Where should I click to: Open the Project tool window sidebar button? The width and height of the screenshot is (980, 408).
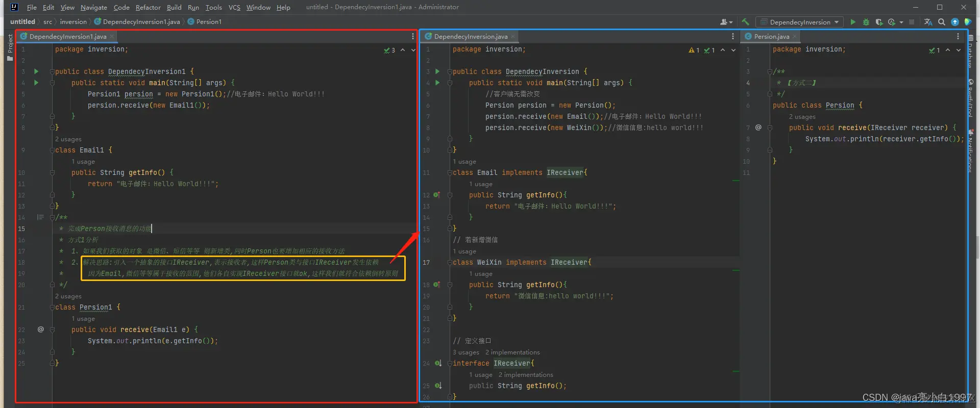click(10, 47)
